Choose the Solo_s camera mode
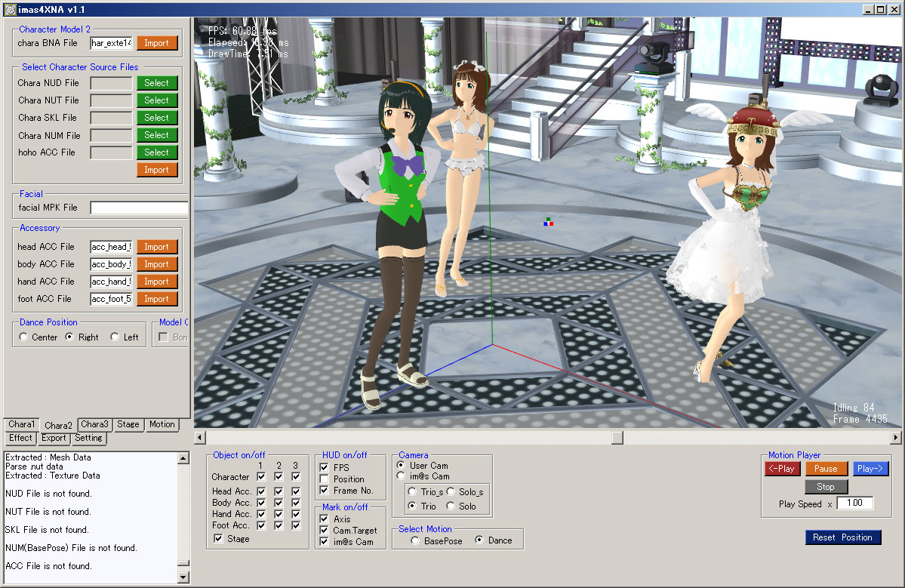This screenshot has height=588, width=905. [x=451, y=491]
